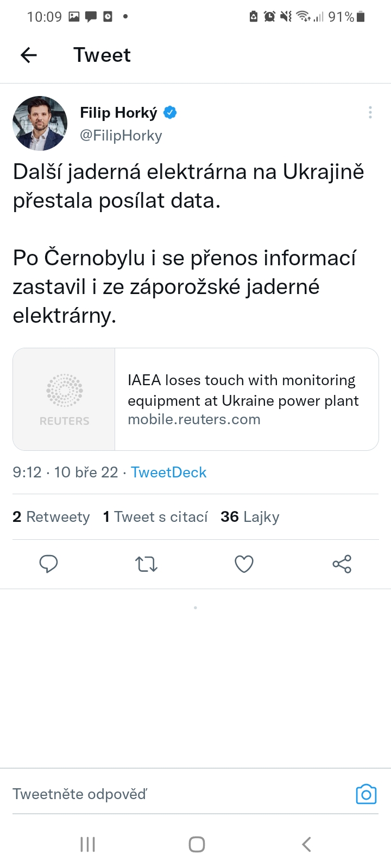This screenshot has width=391, height=868.
Task: Open camera from reply field
Action: point(366,794)
